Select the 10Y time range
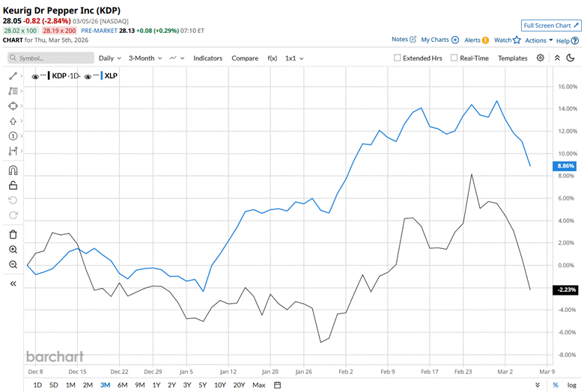 (219, 385)
